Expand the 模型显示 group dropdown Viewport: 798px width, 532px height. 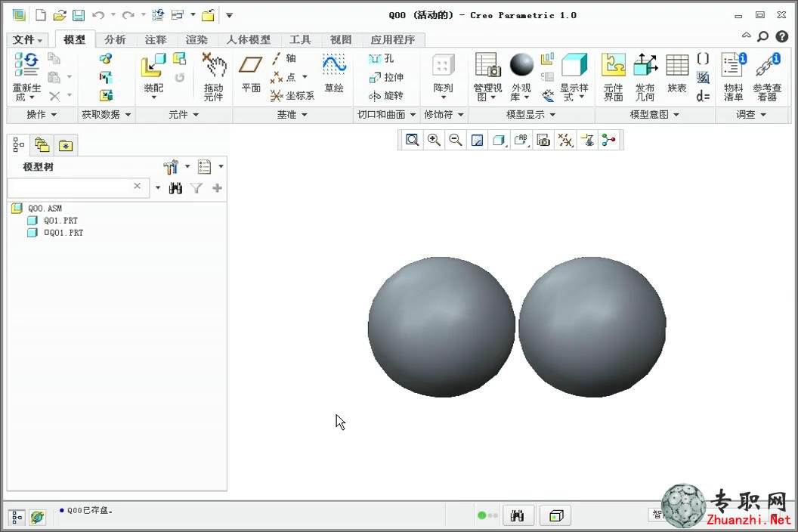click(x=530, y=115)
